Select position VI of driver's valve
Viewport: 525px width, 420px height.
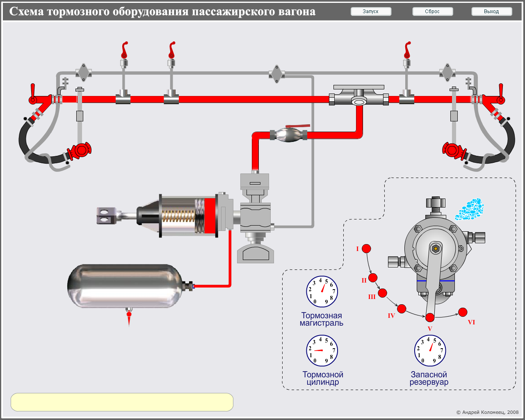[463, 312]
